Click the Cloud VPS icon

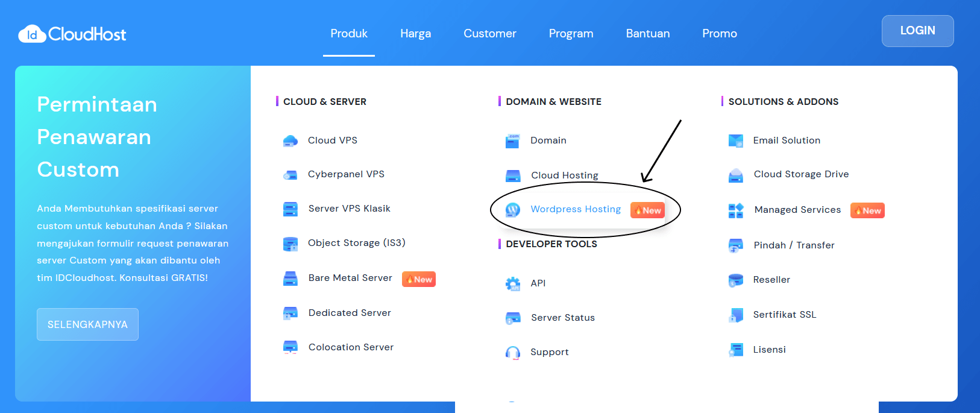[291, 141]
